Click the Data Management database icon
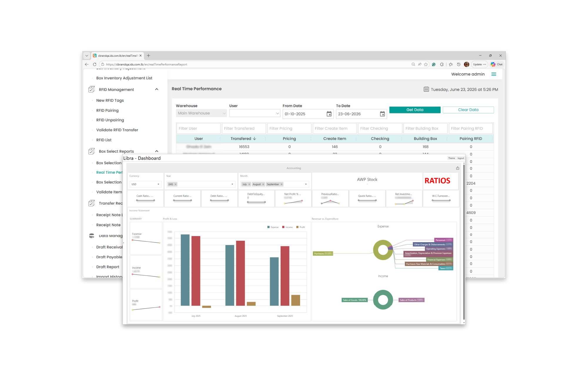 (x=92, y=236)
